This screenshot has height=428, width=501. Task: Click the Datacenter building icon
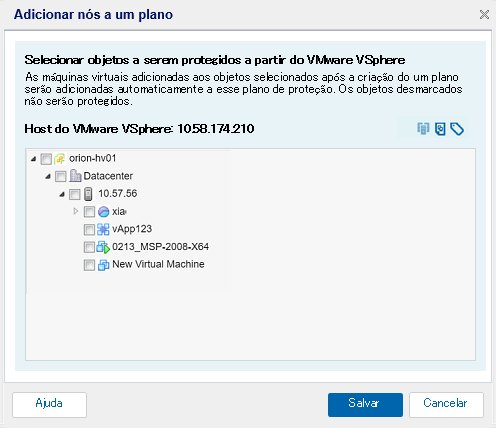75,176
